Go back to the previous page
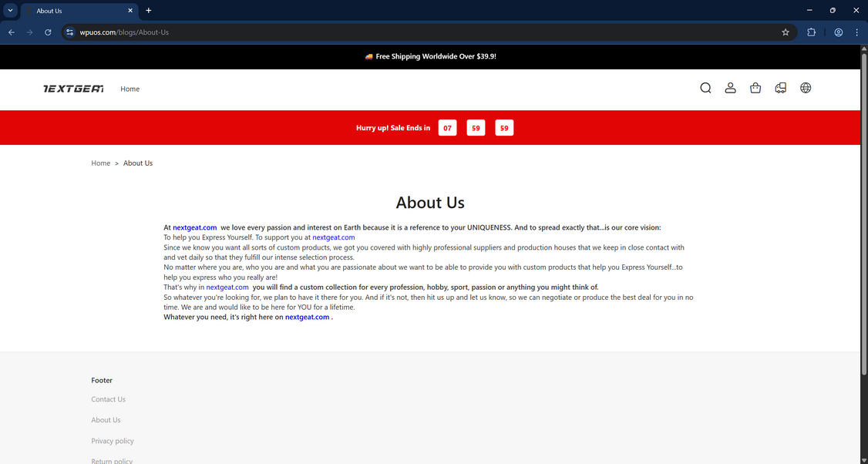The width and height of the screenshot is (868, 464). pyautogui.click(x=12, y=32)
